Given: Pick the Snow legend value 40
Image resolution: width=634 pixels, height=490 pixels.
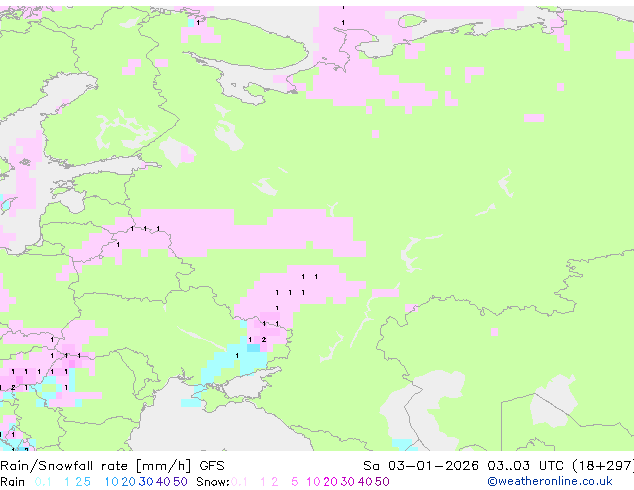Looking at the screenshot, I should [365, 482].
